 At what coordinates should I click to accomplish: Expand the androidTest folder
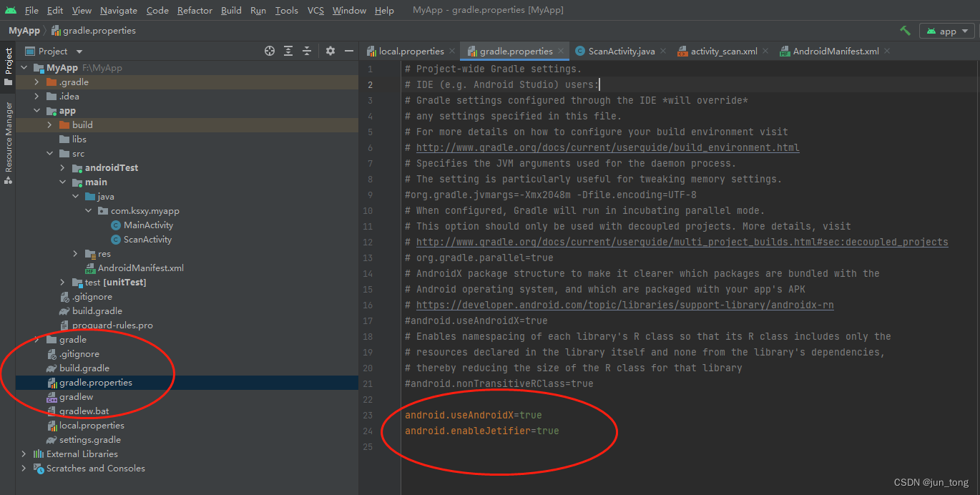(62, 168)
